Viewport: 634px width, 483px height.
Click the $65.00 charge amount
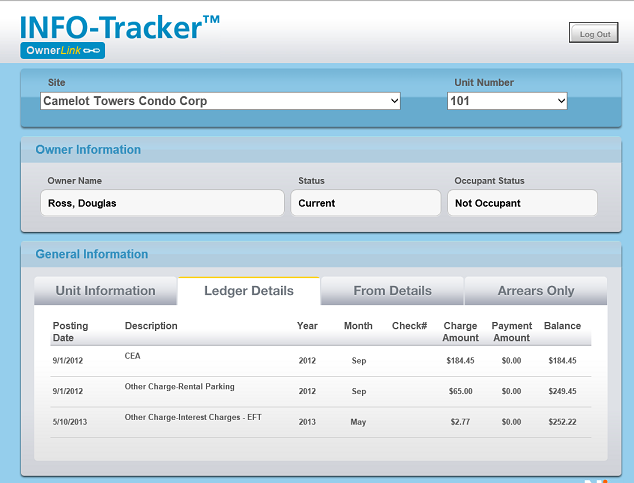tap(461, 391)
